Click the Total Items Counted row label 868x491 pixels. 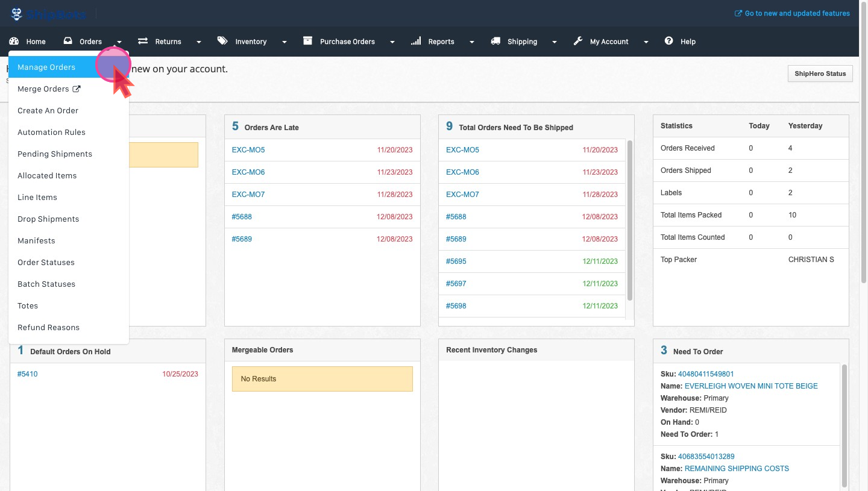click(x=693, y=237)
